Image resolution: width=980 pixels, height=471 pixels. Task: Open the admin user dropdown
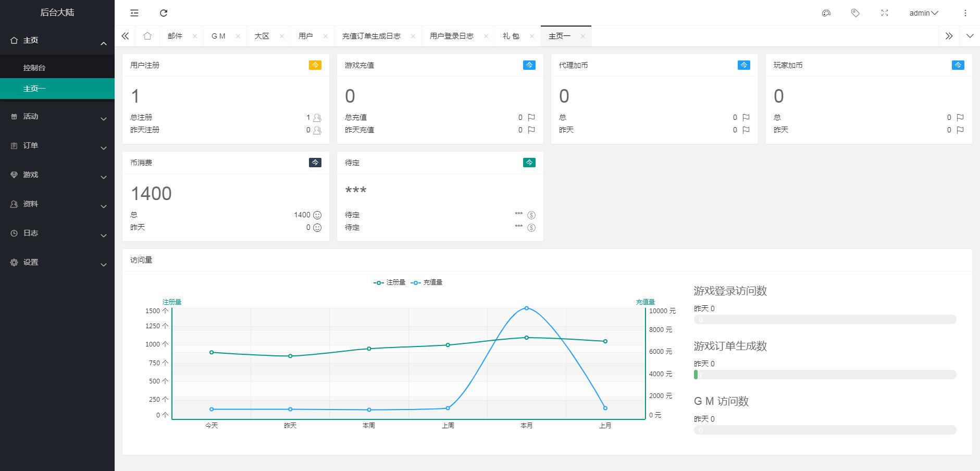pos(923,13)
